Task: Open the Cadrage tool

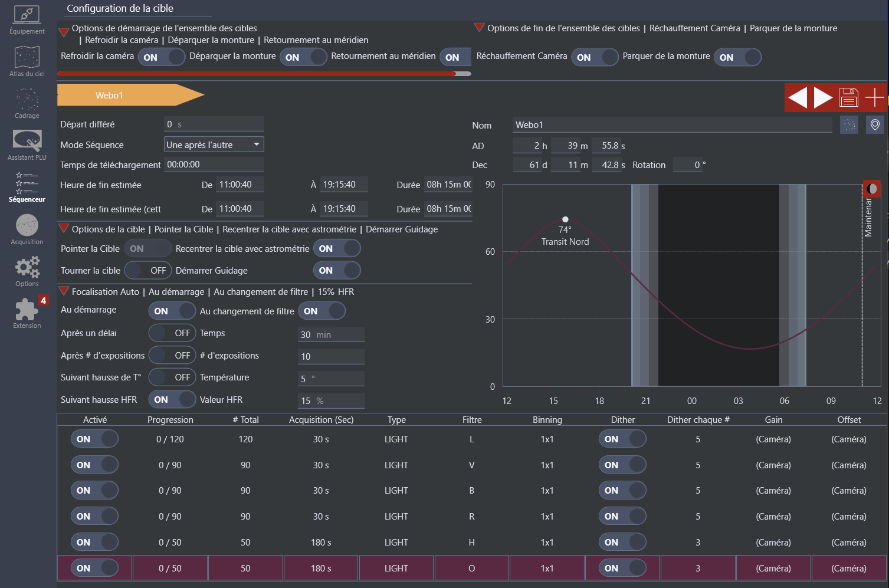Action: (27, 104)
